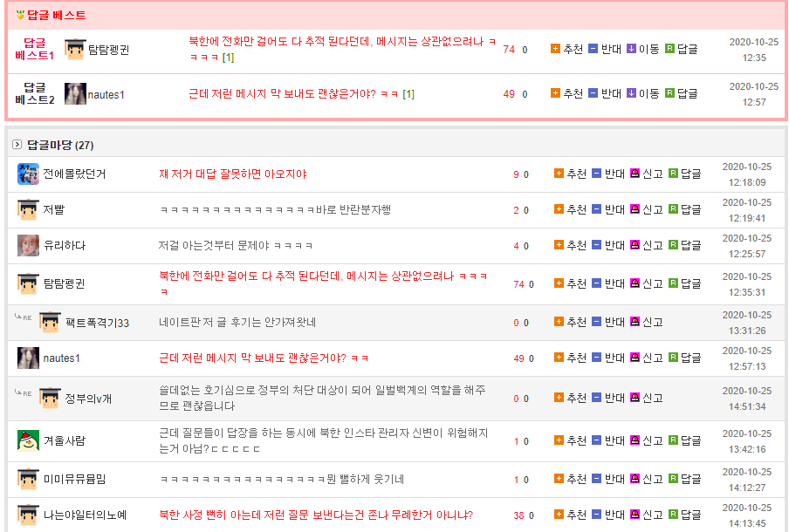Click 이동 arrow icon for 답글 베스트1
This screenshot has height=532, width=789.
click(631, 49)
